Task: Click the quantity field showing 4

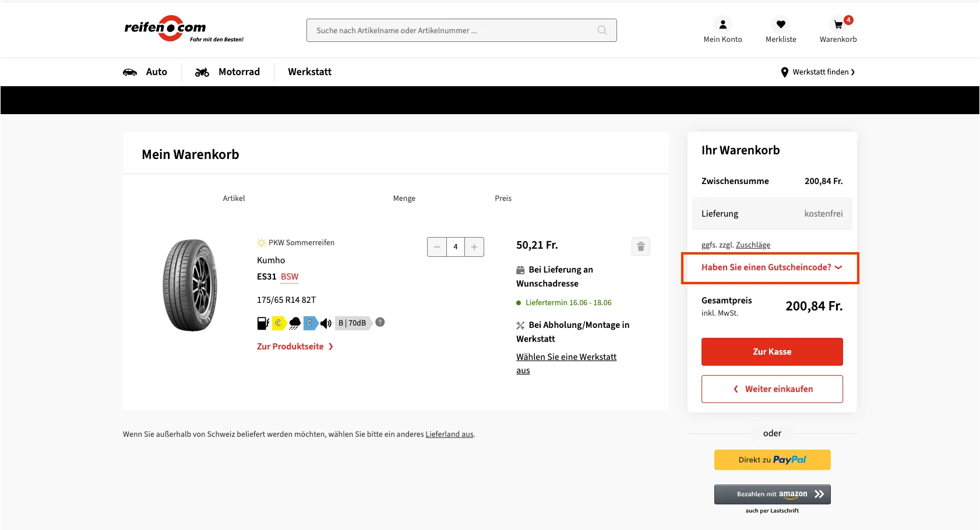Action: point(456,247)
